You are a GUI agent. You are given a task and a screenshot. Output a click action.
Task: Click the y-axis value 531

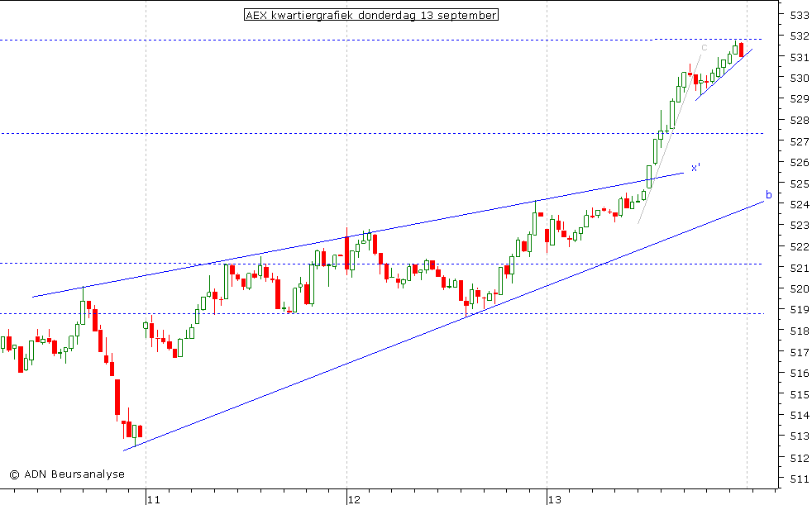click(x=800, y=57)
